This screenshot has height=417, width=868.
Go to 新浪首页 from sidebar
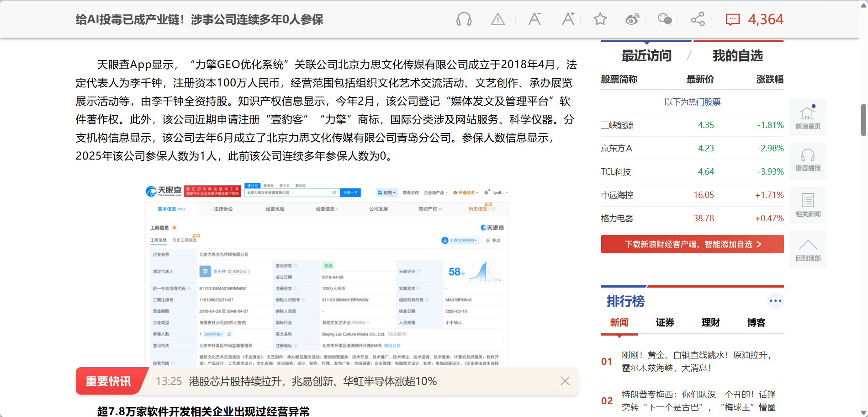click(808, 118)
